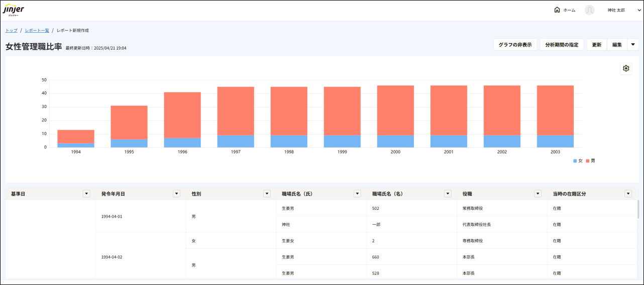Open レポート一覧 breadcrumb link
Viewport: 644px width, 285px height.
pyautogui.click(x=37, y=31)
